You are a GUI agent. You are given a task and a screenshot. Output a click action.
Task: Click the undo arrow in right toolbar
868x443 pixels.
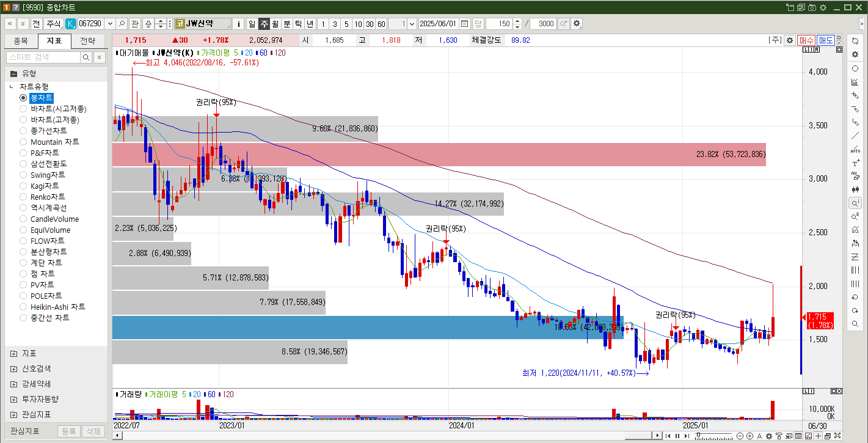[855, 297]
